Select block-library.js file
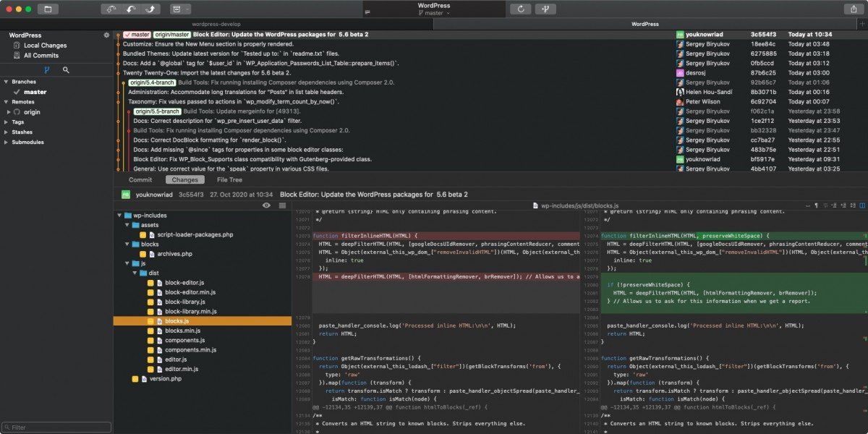Screen dimensions: 868x434 (x=185, y=302)
